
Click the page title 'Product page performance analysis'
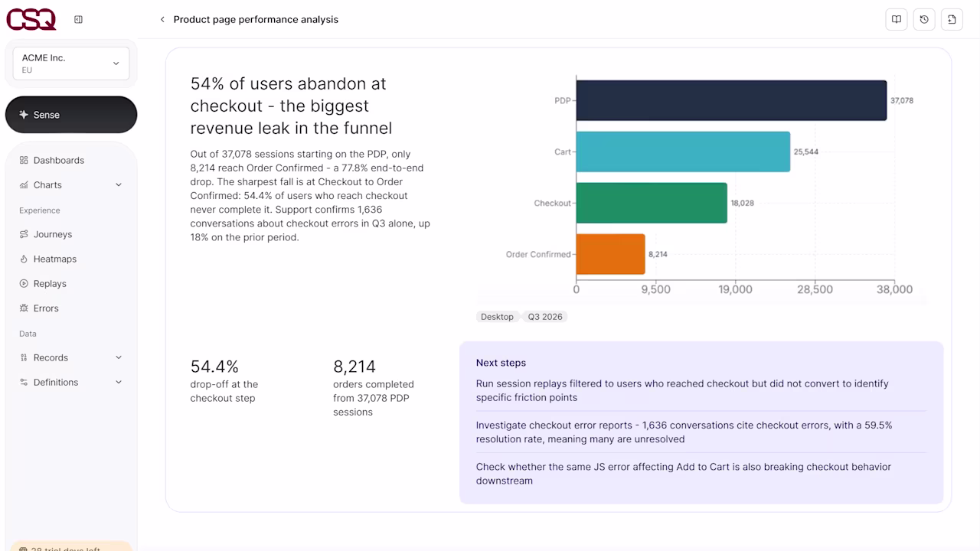tap(256, 20)
